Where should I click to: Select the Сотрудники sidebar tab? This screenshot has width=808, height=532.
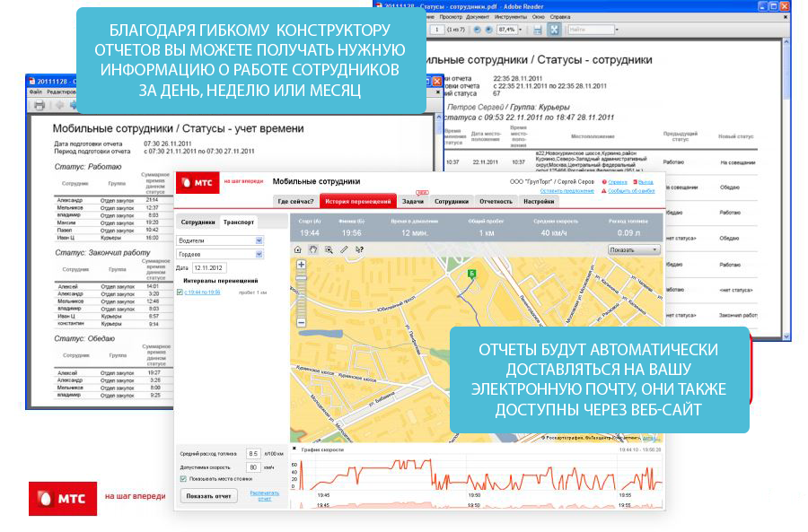tap(198, 222)
